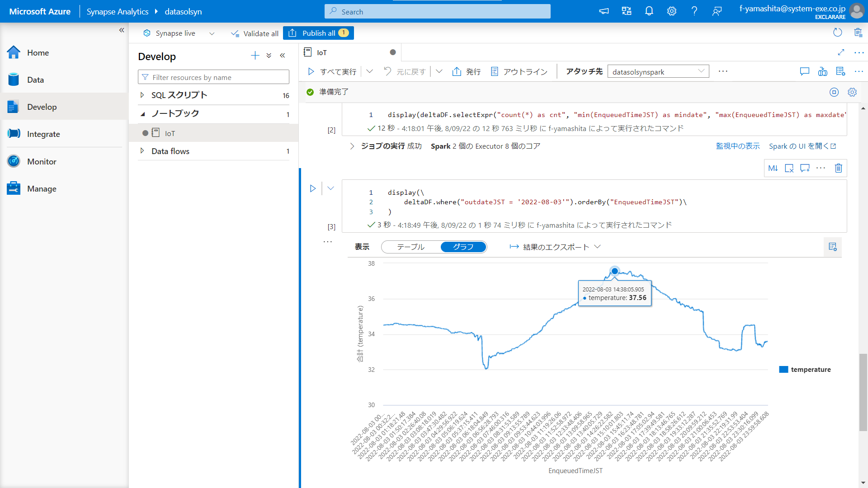The image size is (868, 488).
Task: Delete the current notebook cell
Action: pyautogui.click(x=838, y=168)
